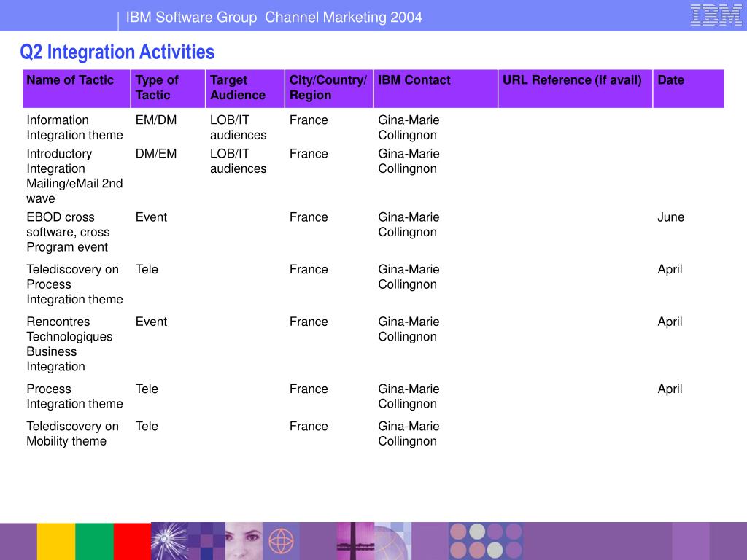Click 'Introductory Integration Mailing/eMail 2nd wave' tactic
The height and width of the screenshot is (560, 747).
point(75,176)
